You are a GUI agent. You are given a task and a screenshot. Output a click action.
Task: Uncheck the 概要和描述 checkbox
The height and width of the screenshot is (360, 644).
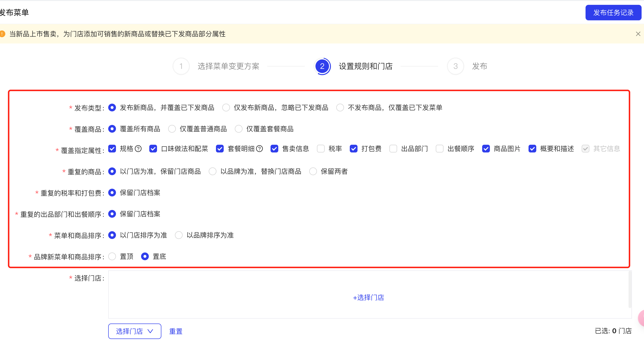[x=532, y=149]
